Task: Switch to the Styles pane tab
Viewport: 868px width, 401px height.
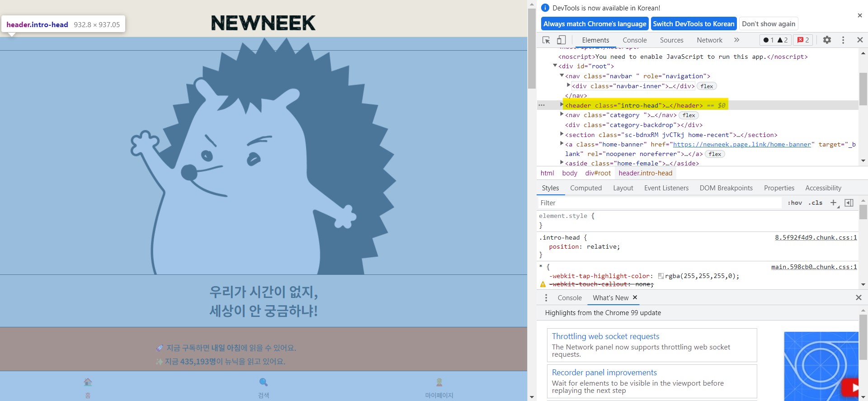Action: (550, 188)
